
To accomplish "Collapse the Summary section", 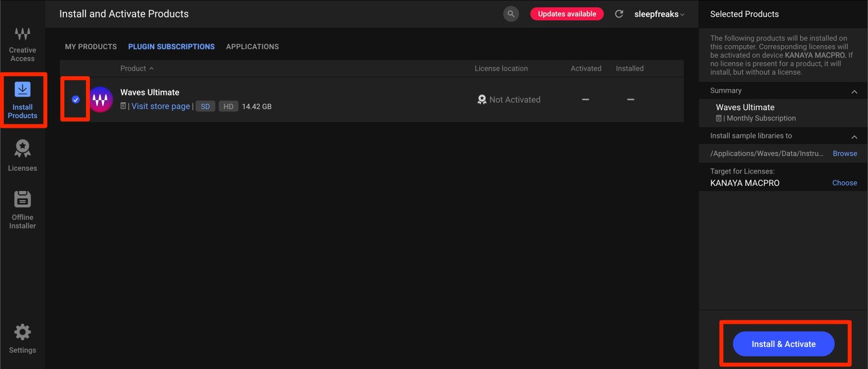I will tap(854, 90).
